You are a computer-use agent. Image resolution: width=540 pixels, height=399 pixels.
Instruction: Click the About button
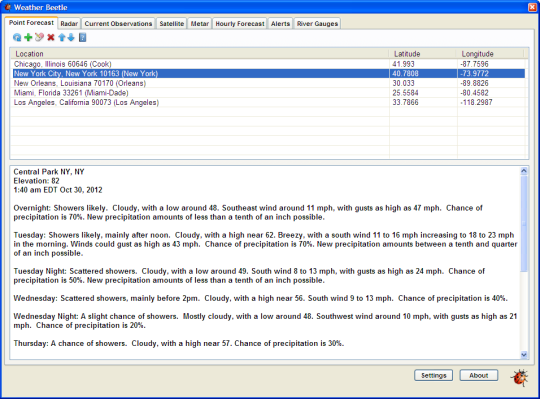[x=479, y=375]
